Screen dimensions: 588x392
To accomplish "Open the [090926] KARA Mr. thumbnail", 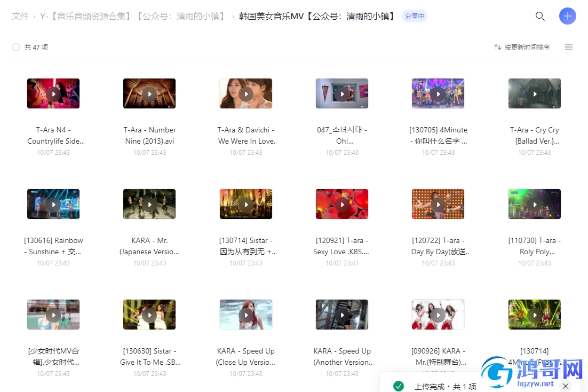I will 438,315.
